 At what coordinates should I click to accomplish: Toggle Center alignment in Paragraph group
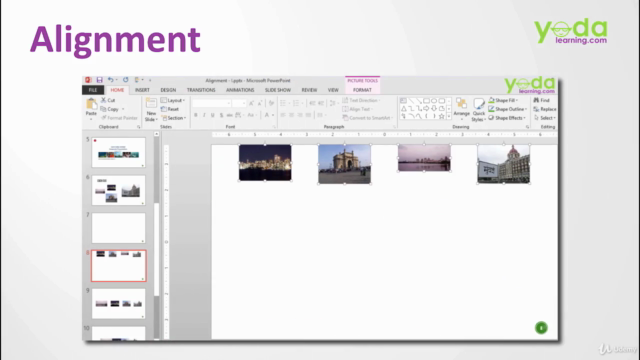291,115
